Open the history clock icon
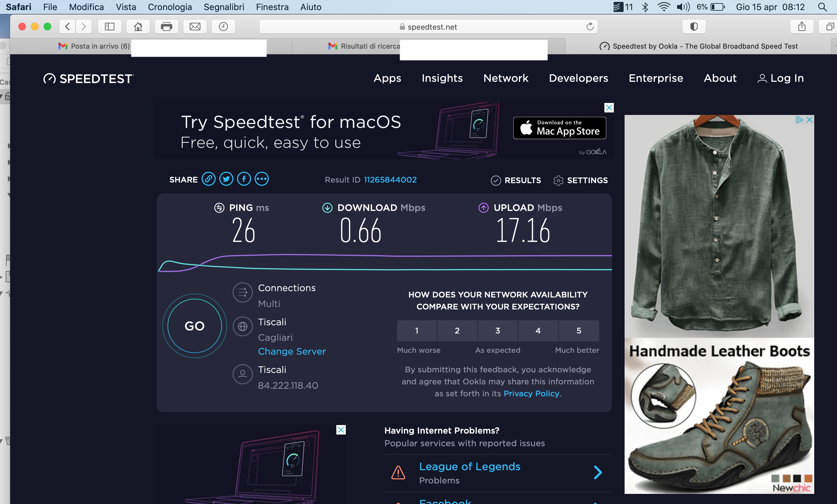 tap(223, 27)
